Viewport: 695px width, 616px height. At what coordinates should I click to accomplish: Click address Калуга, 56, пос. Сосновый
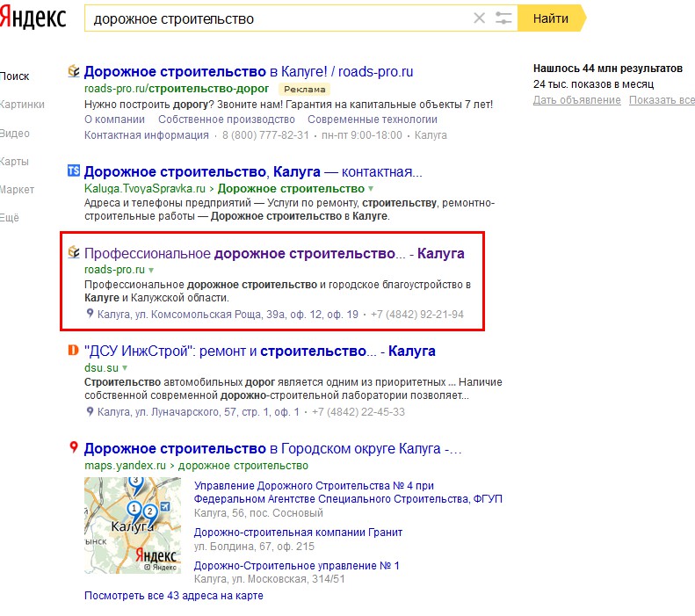(x=258, y=513)
